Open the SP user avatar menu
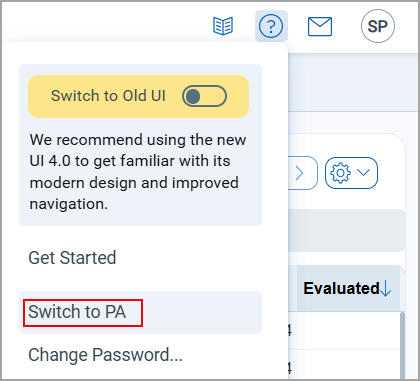This screenshot has width=420, height=381. point(378,26)
